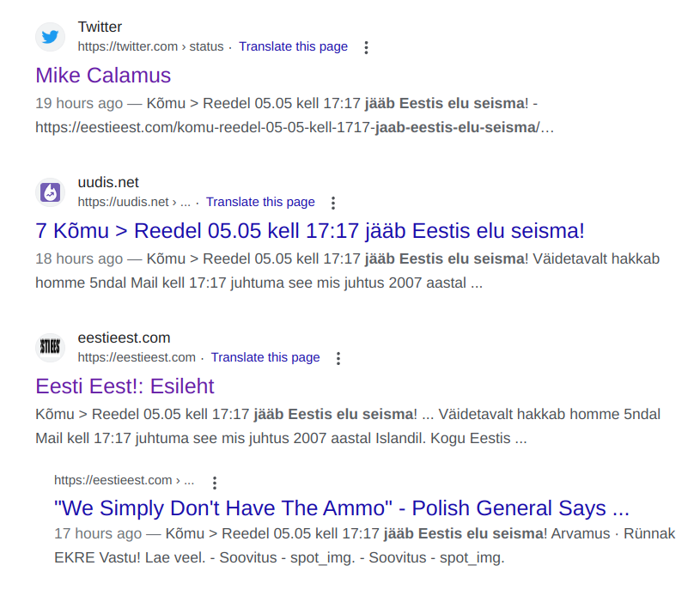Click the 'uudis.net' site name label
Screen dimensions: 700x602
[x=108, y=182]
